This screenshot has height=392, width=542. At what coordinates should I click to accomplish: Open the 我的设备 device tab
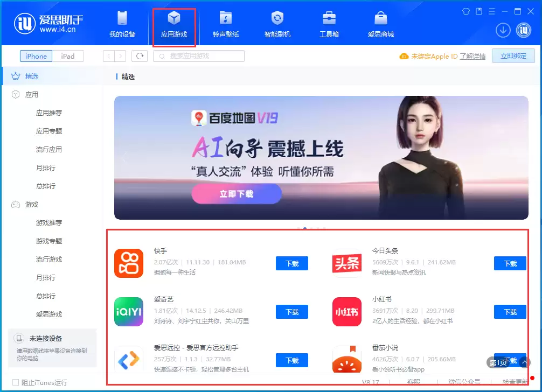click(122, 24)
